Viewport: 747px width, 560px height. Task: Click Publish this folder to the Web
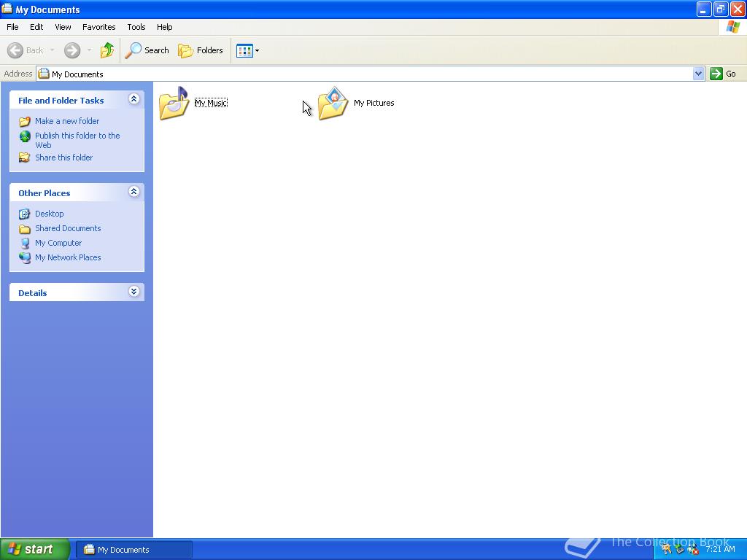tap(77, 140)
